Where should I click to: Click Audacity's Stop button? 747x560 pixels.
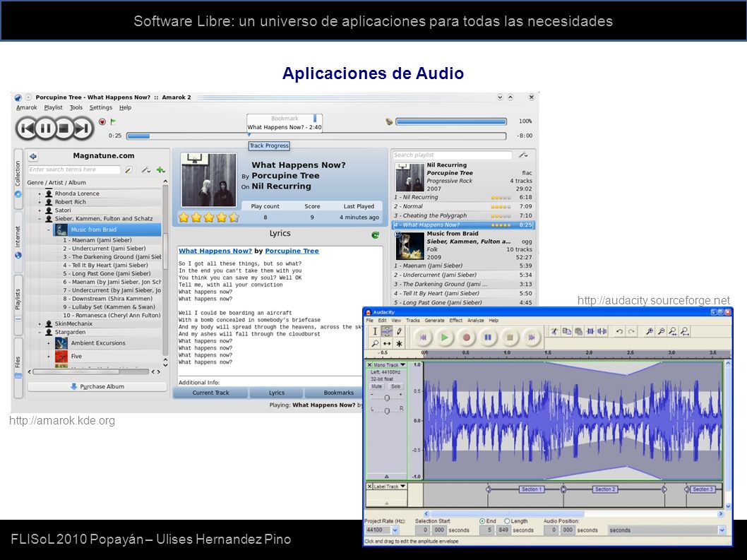pos(510,338)
